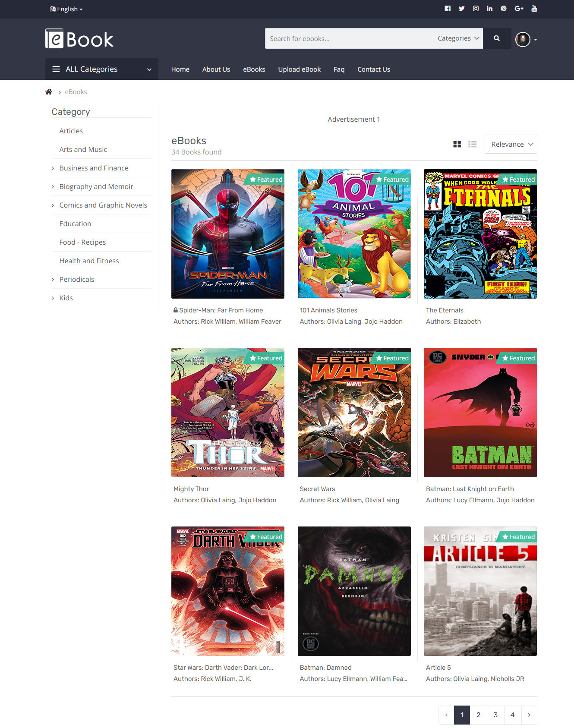This screenshot has height=728, width=574.
Task: Open the Darth Vader comic cover
Action: [228, 591]
